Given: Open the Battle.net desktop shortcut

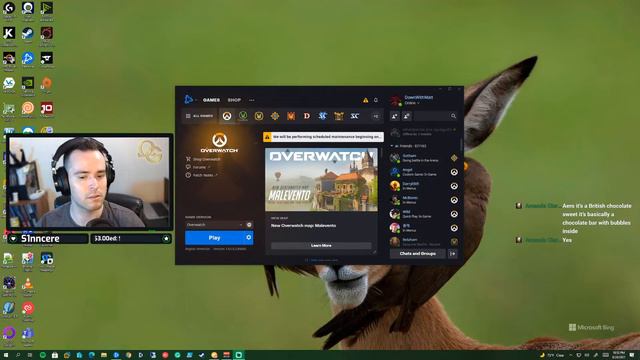Looking at the screenshot, I should [x=28, y=60].
